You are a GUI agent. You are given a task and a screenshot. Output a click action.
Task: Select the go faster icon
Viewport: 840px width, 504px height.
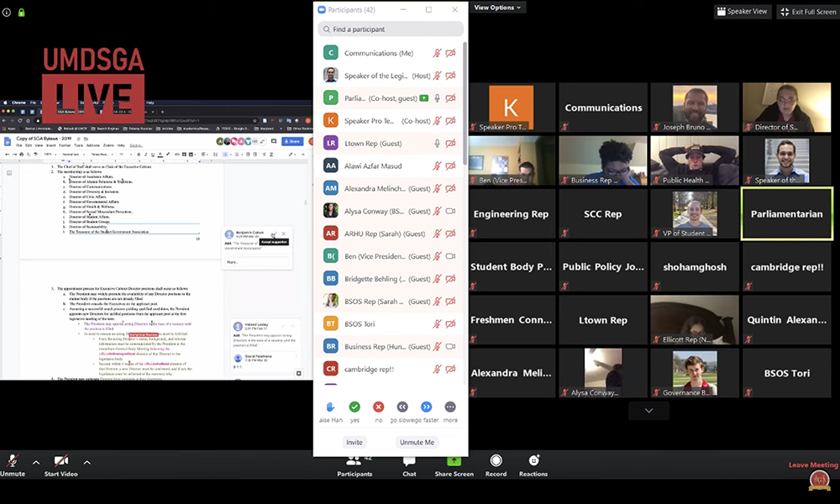click(427, 407)
